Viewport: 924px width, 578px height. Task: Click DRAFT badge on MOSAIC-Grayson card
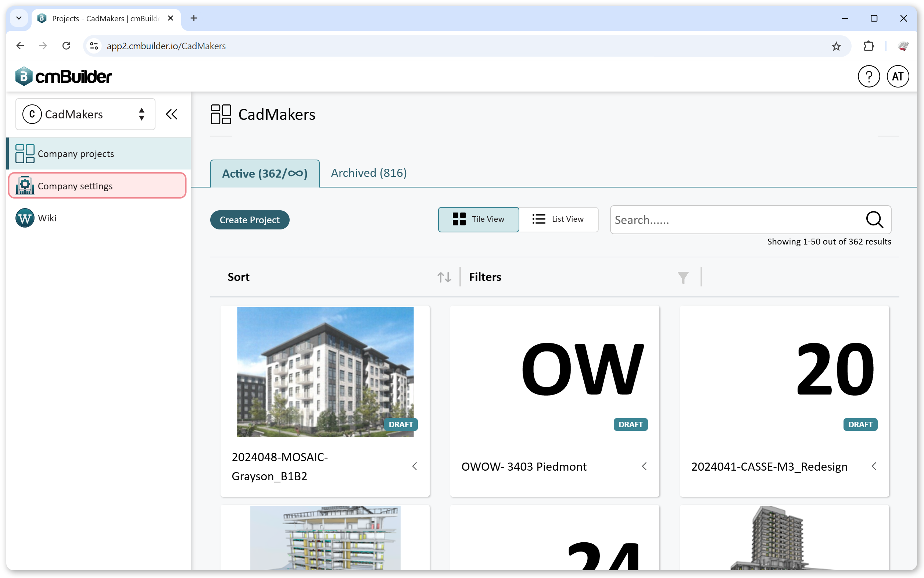click(x=401, y=424)
